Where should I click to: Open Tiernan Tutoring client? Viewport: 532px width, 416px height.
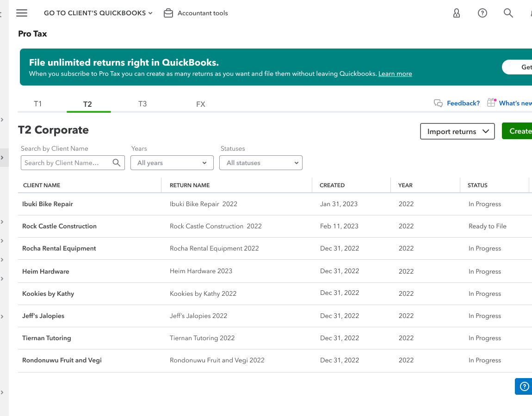coord(46,338)
